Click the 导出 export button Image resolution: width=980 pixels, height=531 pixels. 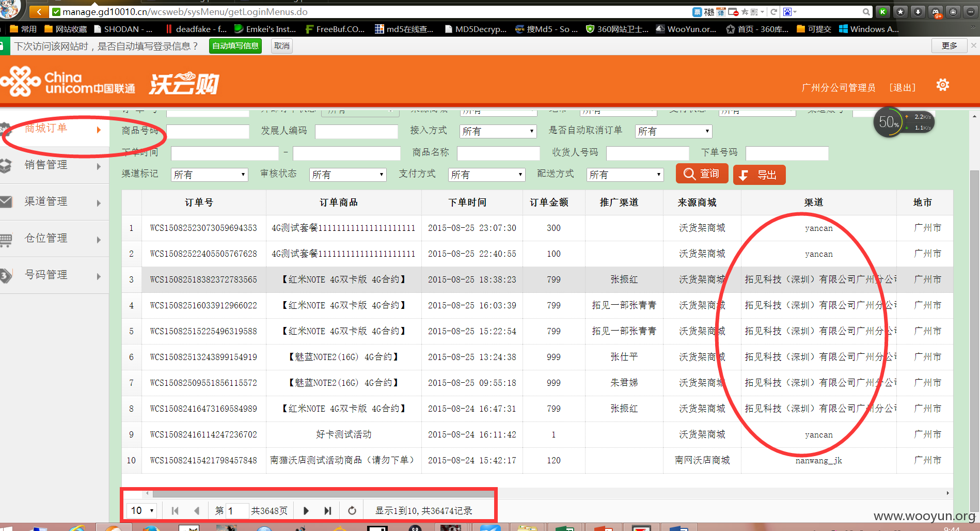coord(759,175)
